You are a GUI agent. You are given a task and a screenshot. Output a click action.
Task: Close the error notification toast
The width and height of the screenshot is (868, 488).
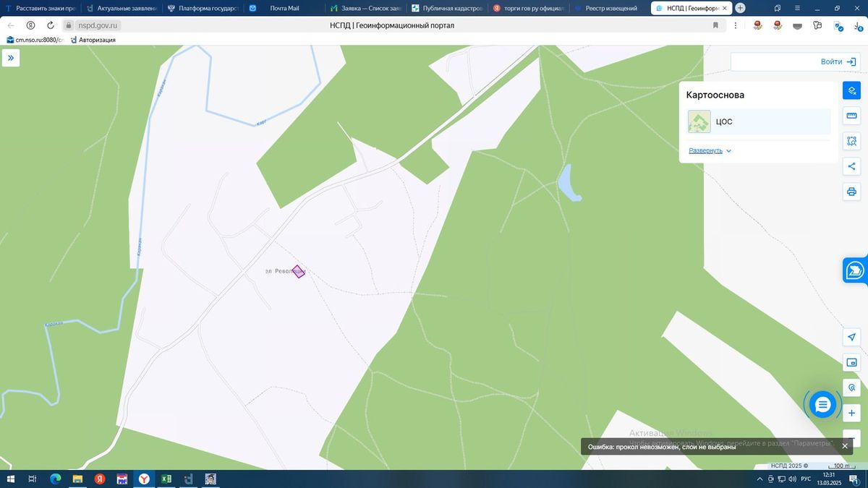coord(845,446)
